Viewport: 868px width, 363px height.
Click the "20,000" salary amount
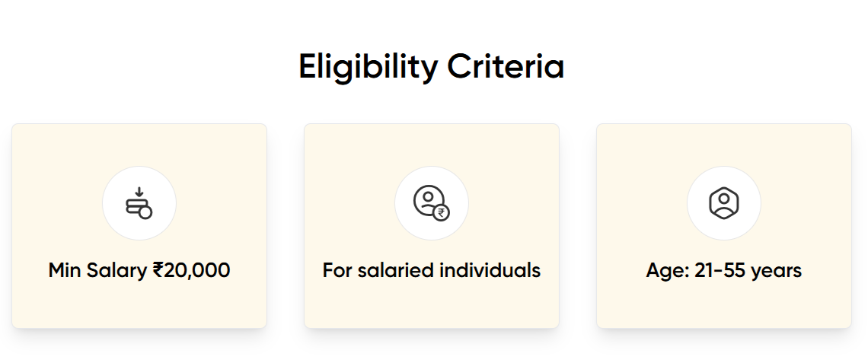click(197, 270)
